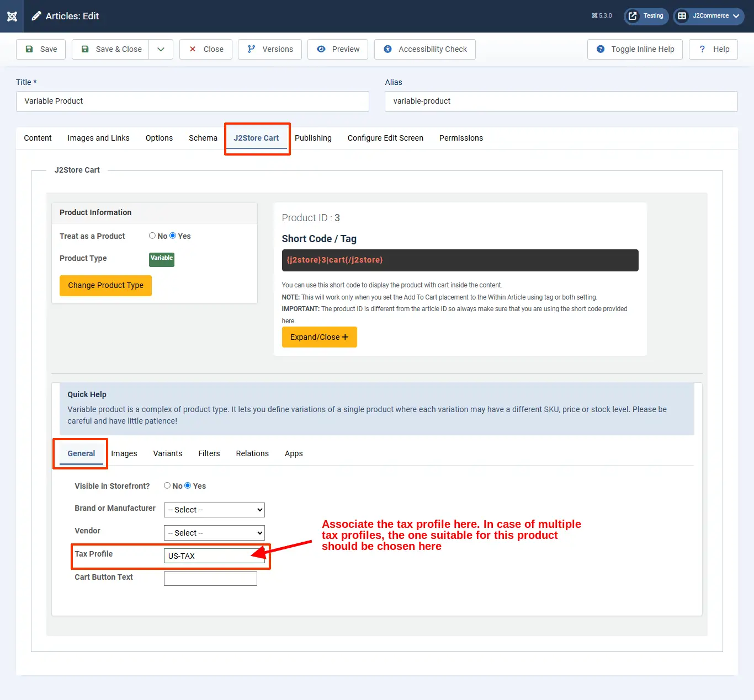Set Visible in Storefront to No
Screen dimensions: 754x700
pos(167,485)
